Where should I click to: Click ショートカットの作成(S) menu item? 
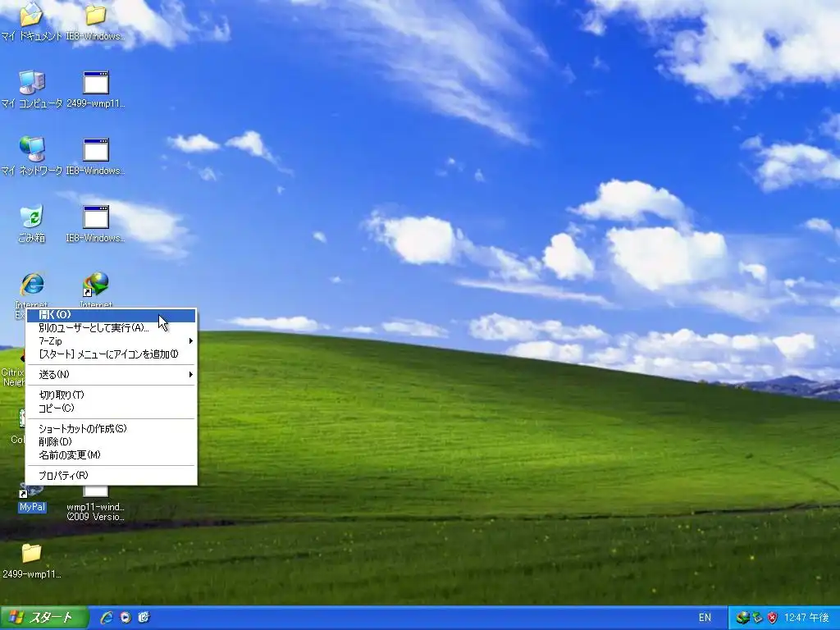click(x=111, y=428)
